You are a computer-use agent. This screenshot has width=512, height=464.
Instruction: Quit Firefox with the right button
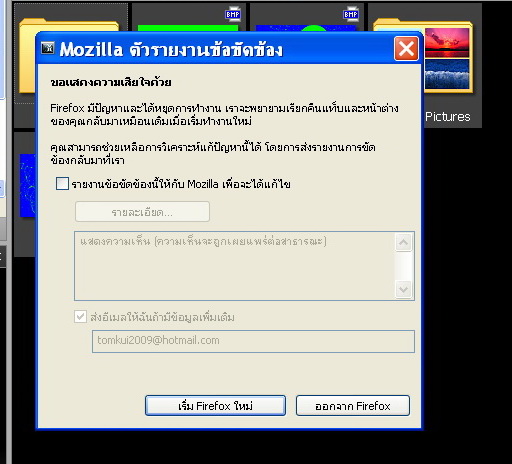(353, 406)
